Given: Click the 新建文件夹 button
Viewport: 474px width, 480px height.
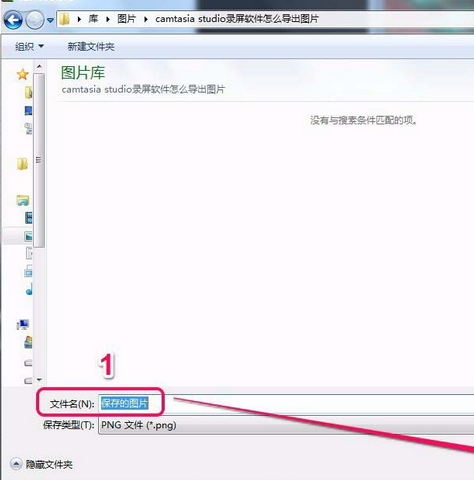Looking at the screenshot, I should click(x=91, y=47).
